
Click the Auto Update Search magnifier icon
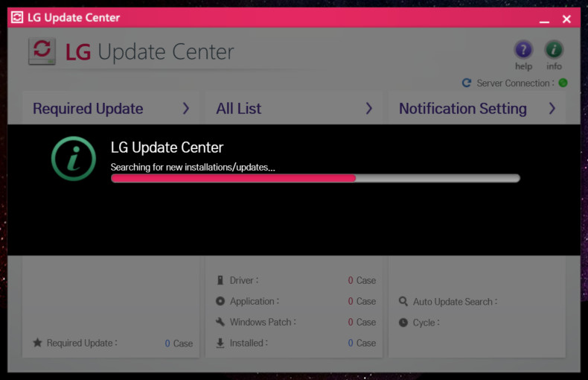(403, 302)
